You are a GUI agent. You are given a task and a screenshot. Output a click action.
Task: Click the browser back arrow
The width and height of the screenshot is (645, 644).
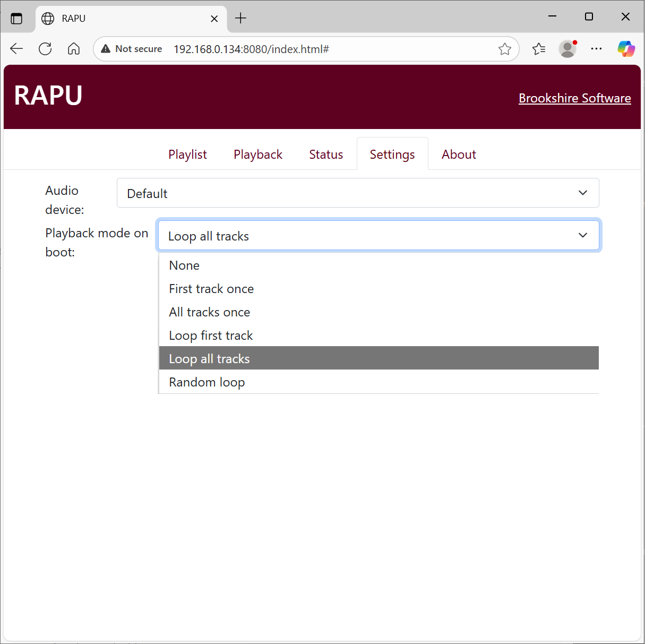click(x=16, y=49)
